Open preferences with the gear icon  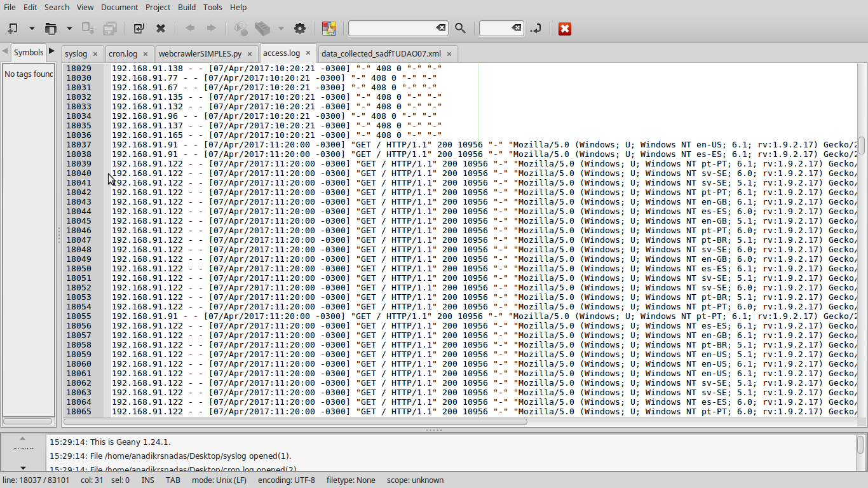pyautogui.click(x=300, y=28)
